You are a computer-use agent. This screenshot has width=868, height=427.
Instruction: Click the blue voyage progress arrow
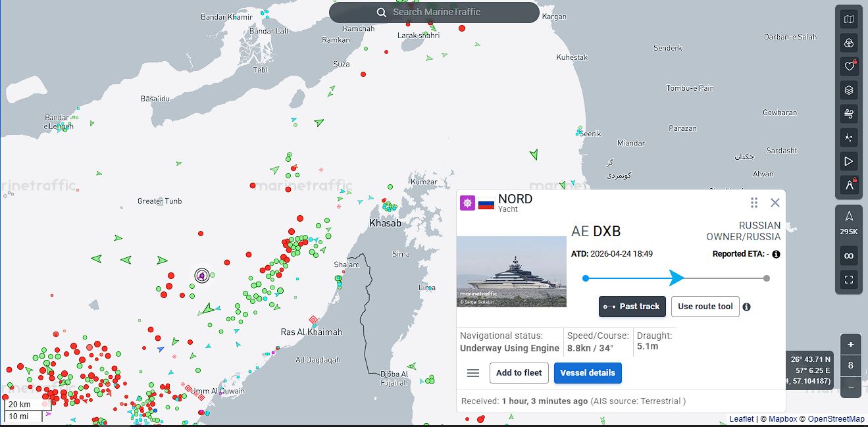[x=677, y=278]
